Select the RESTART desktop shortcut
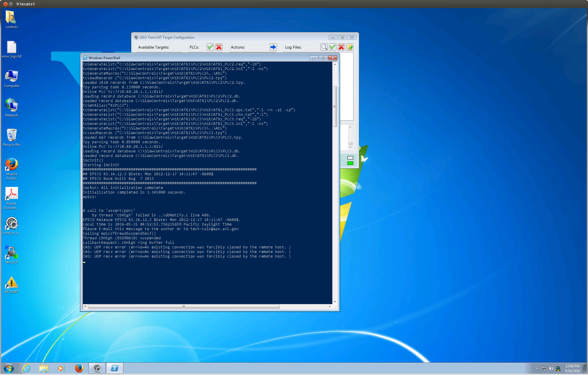 coord(11,285)
